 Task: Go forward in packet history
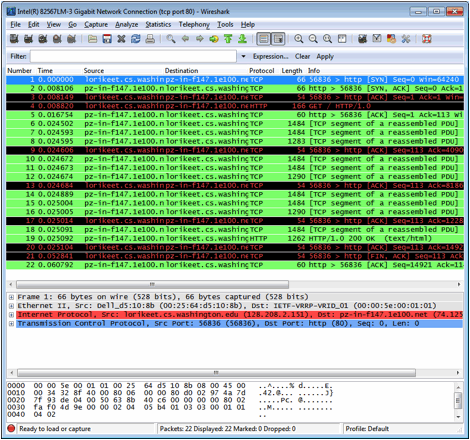199,39
